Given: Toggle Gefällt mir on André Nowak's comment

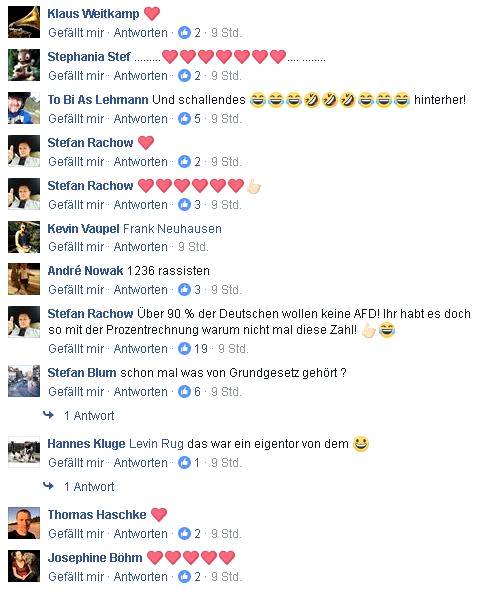Looking at the screenshot, I should click(76, 290).
